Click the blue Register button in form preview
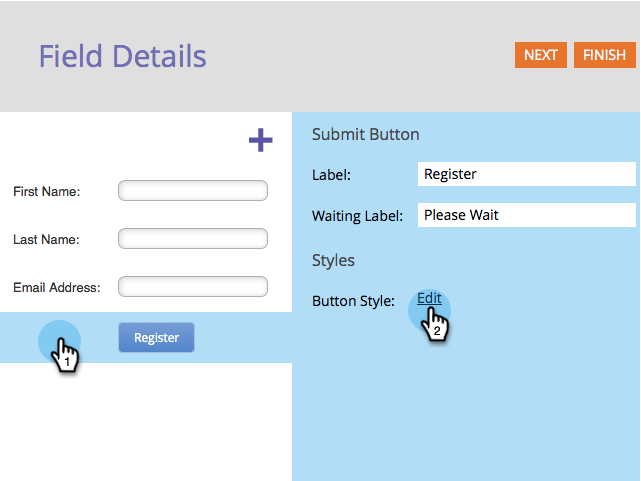 [156, 337]
